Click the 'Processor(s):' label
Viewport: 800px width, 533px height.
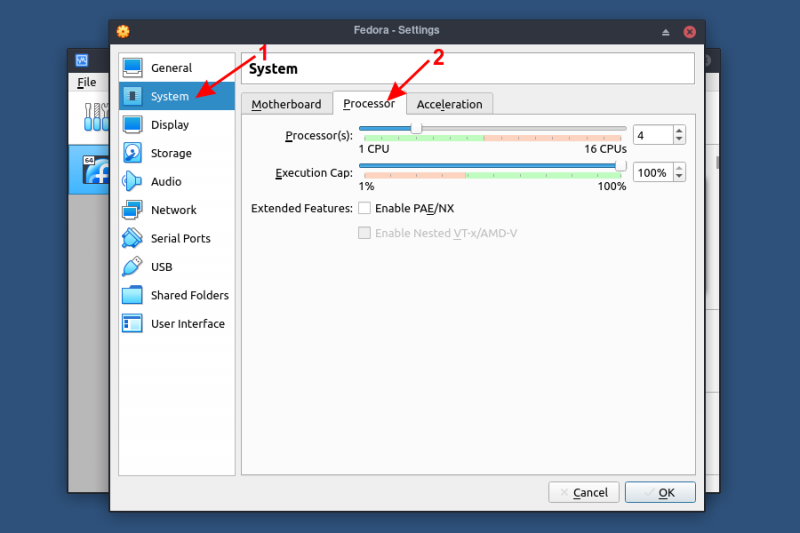click(319, 136)
